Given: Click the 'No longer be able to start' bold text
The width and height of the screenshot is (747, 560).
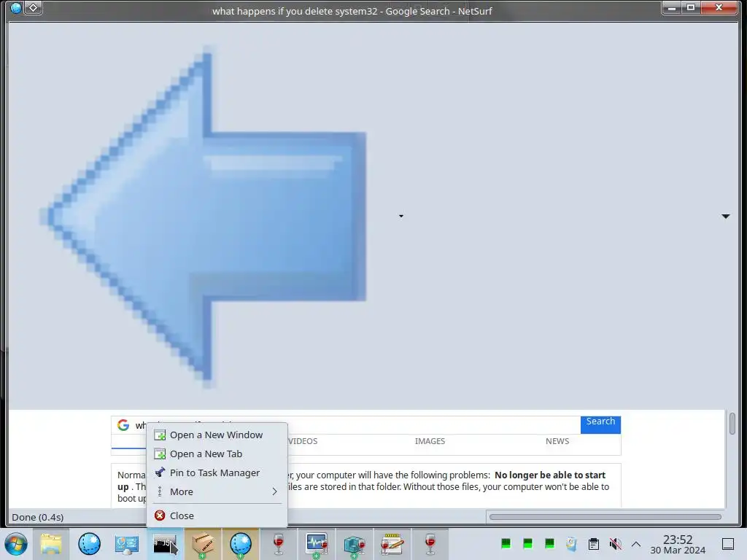Looking at the screenshot, I should pos(550,475).
